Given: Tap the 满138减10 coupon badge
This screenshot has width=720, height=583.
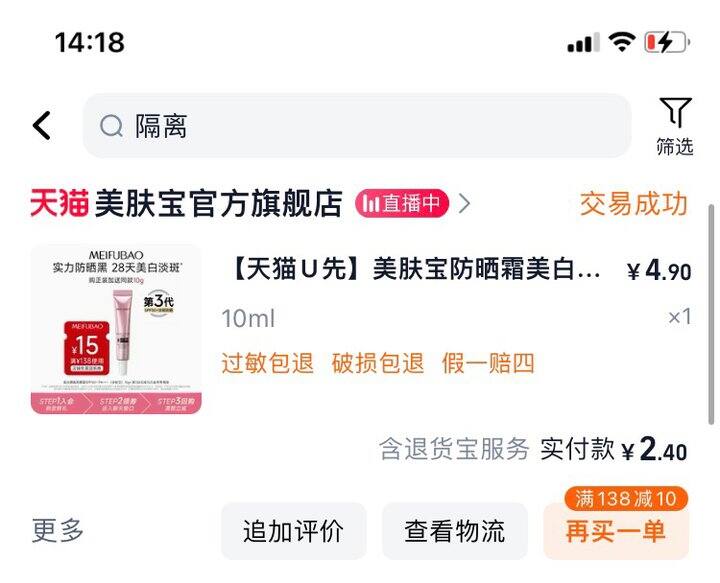Looking at the screenshot, I should [625, 499].
